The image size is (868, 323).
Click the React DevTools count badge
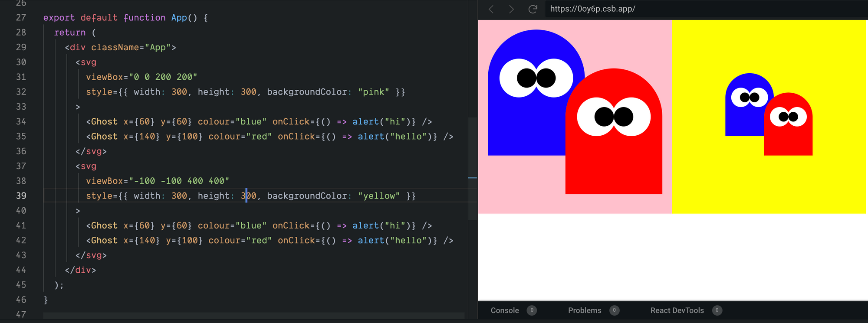pyautogui.click(x=717, y=310)
